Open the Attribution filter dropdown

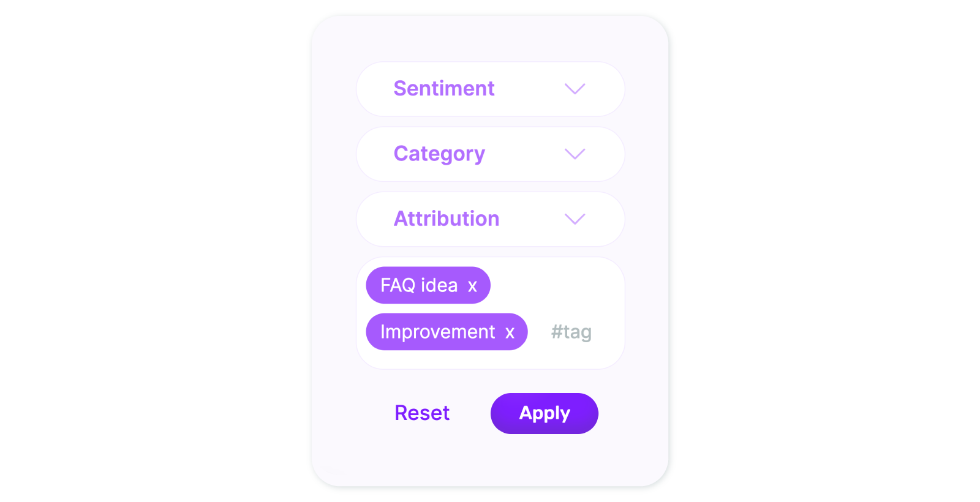[491, 219]
